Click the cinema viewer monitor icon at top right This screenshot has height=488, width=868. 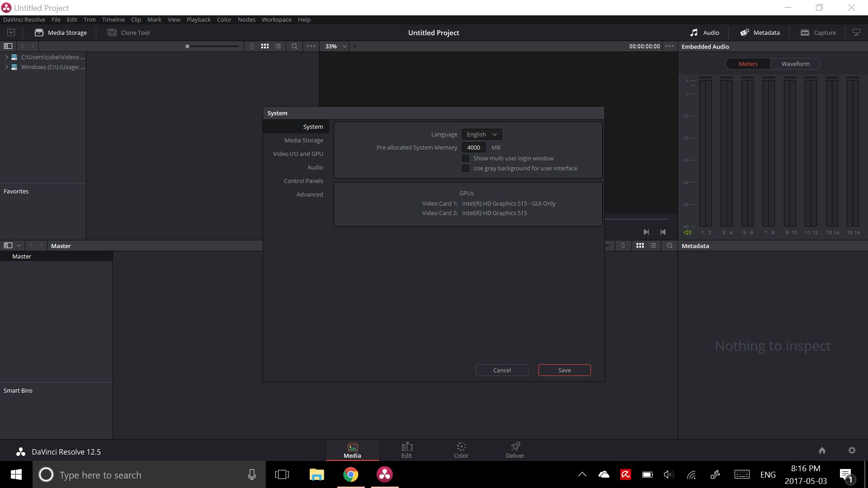856,33
